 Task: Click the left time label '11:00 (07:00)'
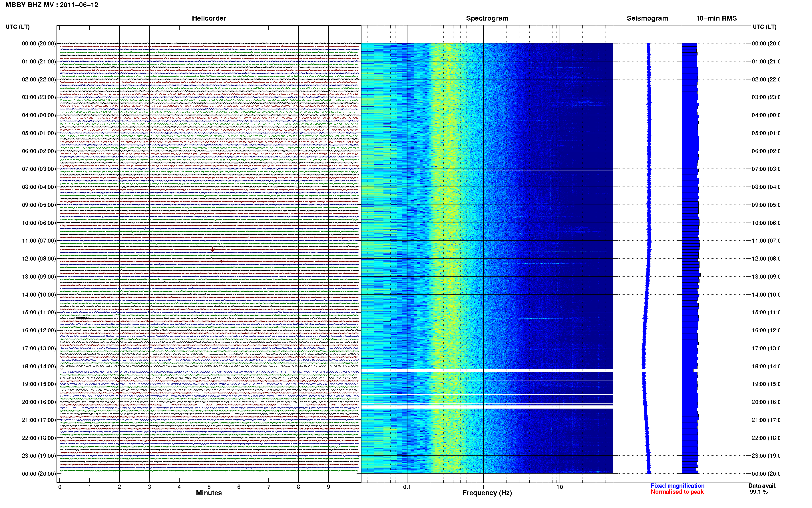click(39, 241)
